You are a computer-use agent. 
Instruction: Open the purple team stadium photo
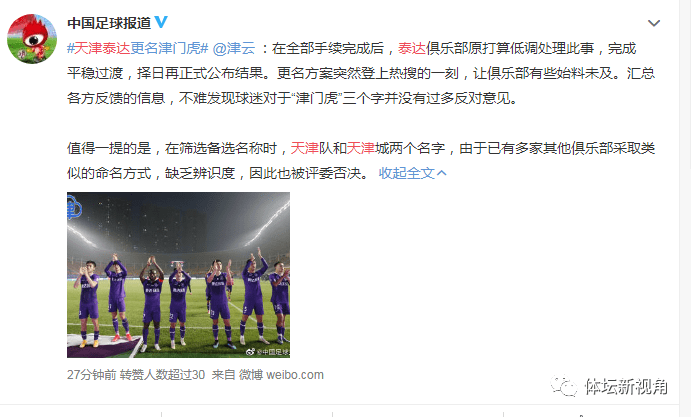click(178, 275)
